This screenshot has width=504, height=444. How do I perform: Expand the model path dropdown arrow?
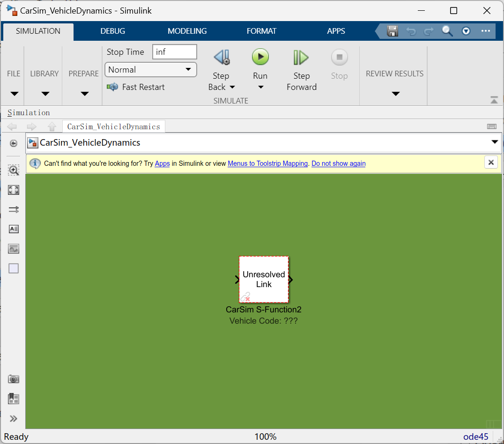point(495,142)
